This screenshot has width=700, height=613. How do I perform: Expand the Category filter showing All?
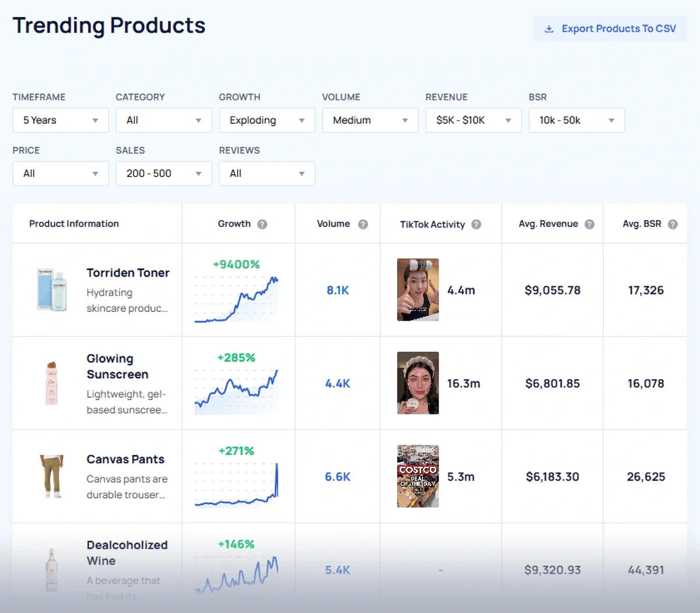point(163,120)
